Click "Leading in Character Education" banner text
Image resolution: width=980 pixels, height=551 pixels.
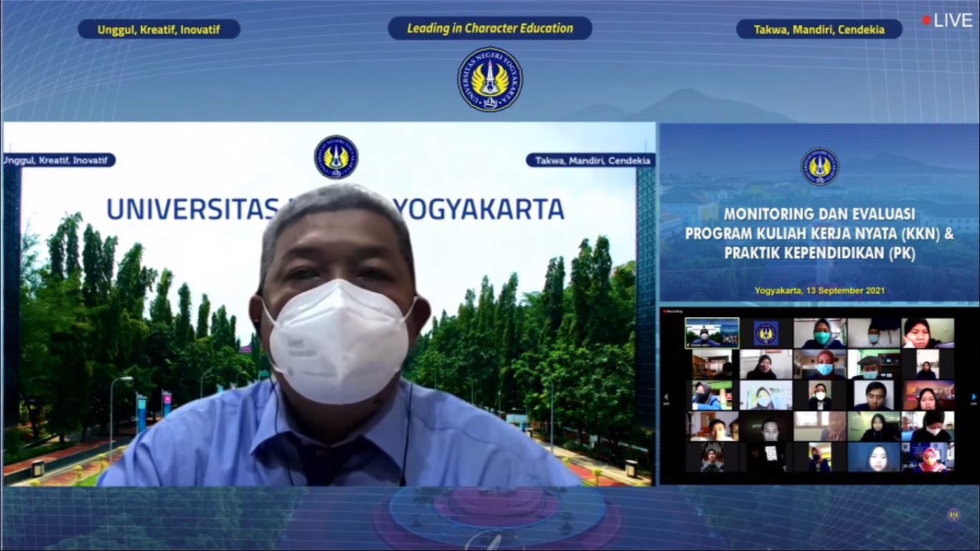(490, 29)
